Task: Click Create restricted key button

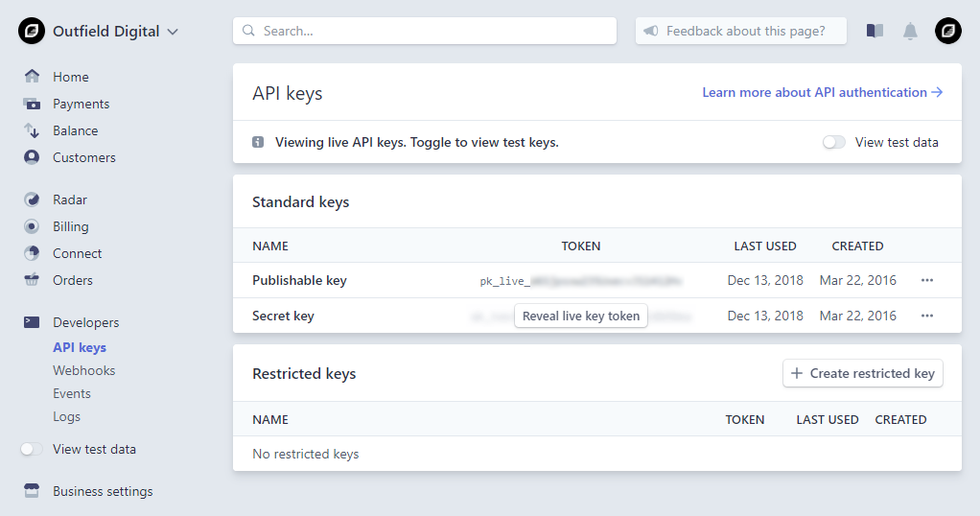Action: click(x=862, y=373)
